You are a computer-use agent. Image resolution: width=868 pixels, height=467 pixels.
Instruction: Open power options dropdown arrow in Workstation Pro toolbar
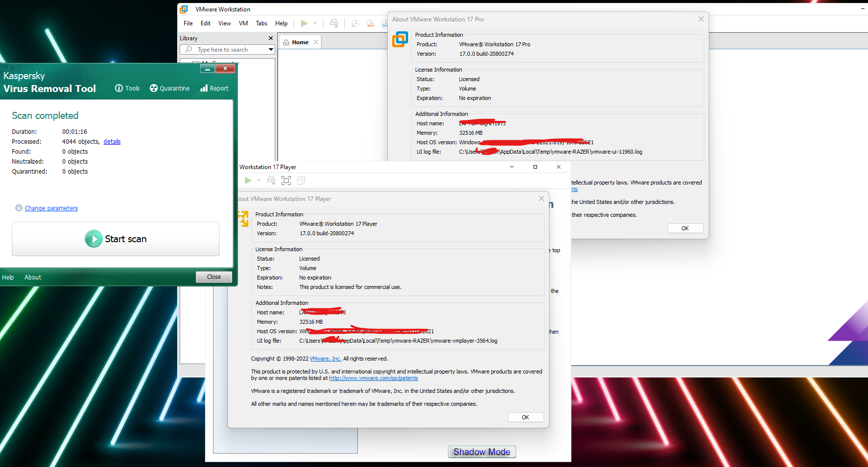point(315,23)
